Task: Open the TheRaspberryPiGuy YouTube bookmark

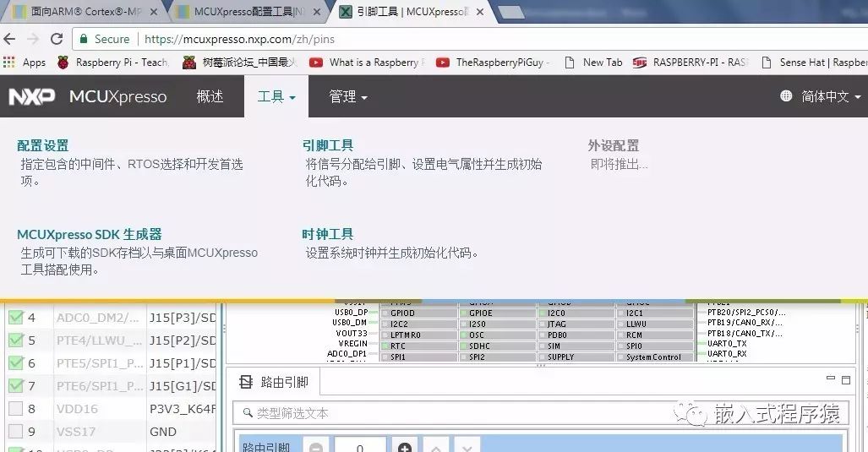Action: 493,63
